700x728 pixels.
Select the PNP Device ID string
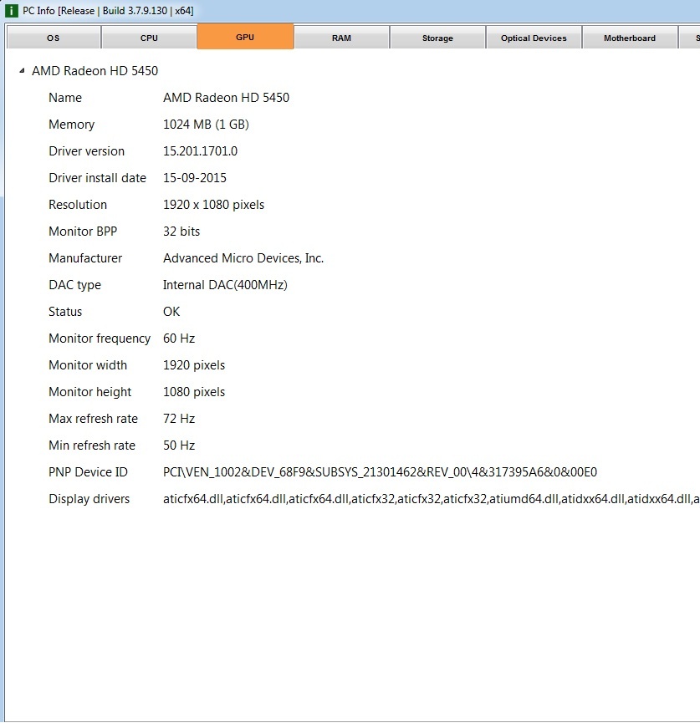click(380, 472)
